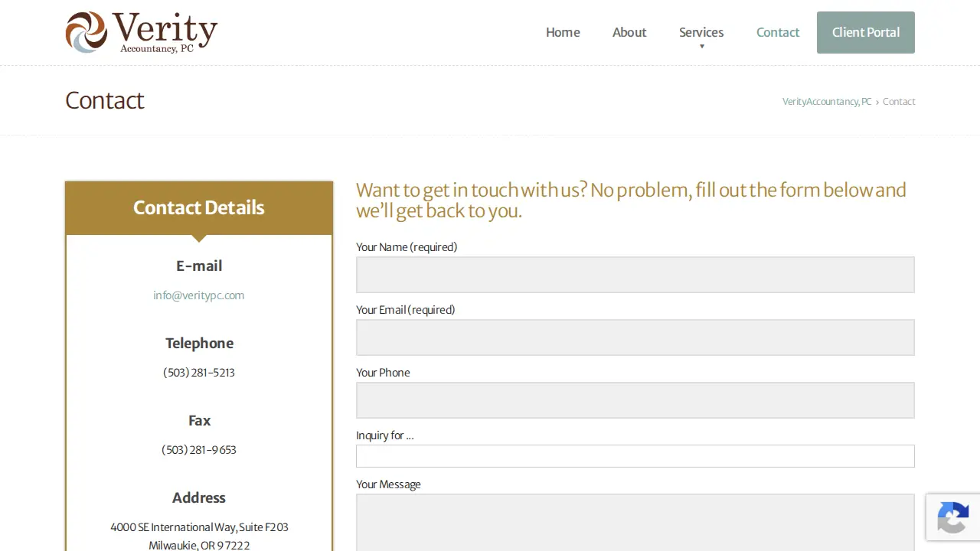Click the E-mail section heading
Viewport: 980px width, 551px height.
(199, 266)
